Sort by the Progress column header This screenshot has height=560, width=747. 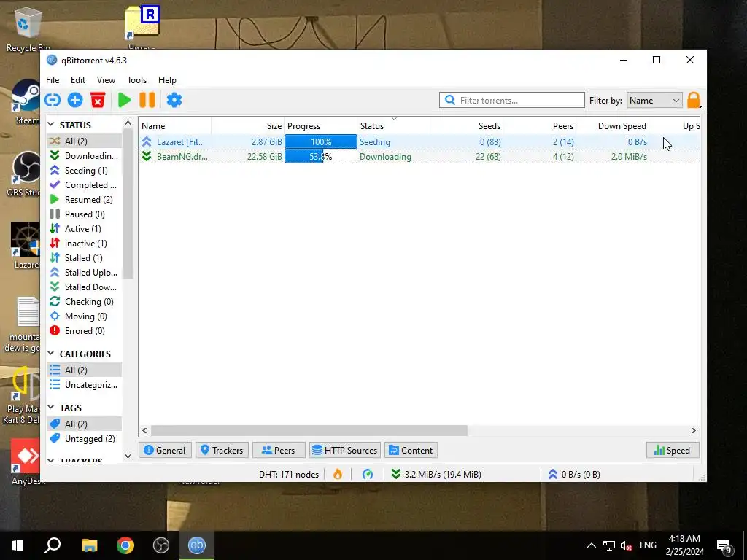[321, 125]
